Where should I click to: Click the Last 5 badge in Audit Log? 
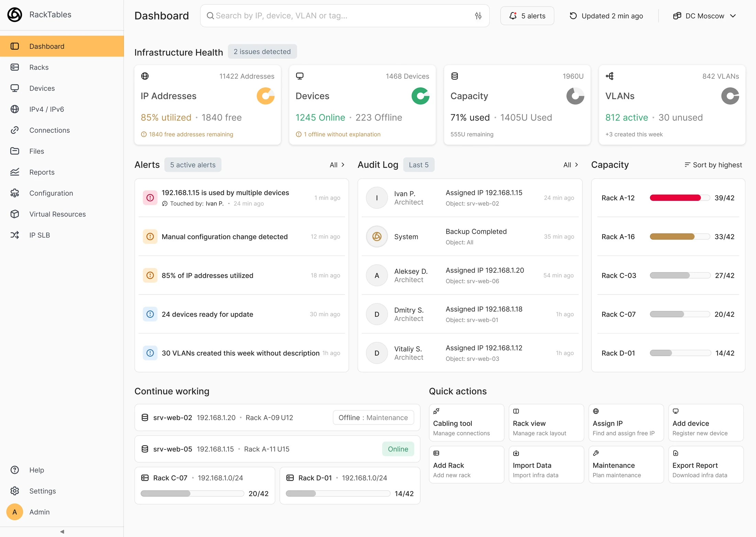tap(419, 165)
